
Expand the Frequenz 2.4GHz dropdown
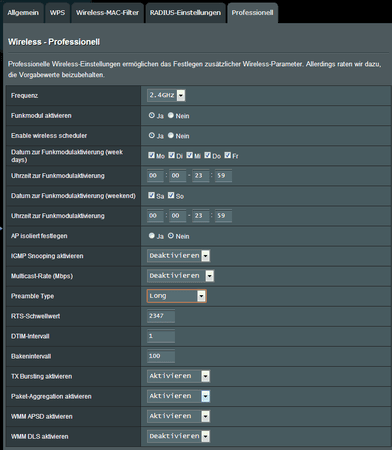coord(166,95)
